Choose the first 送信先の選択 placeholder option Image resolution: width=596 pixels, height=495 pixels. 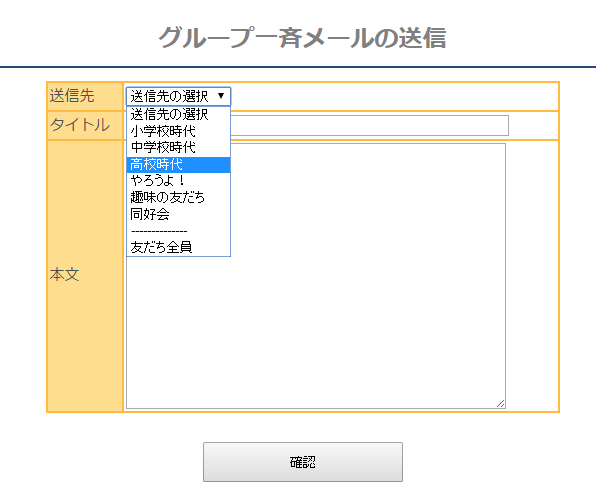[x=178, y=114]
